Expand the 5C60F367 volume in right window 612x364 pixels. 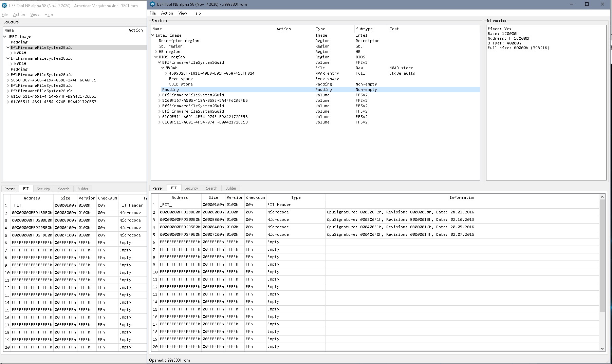click(x=160, y=100)
